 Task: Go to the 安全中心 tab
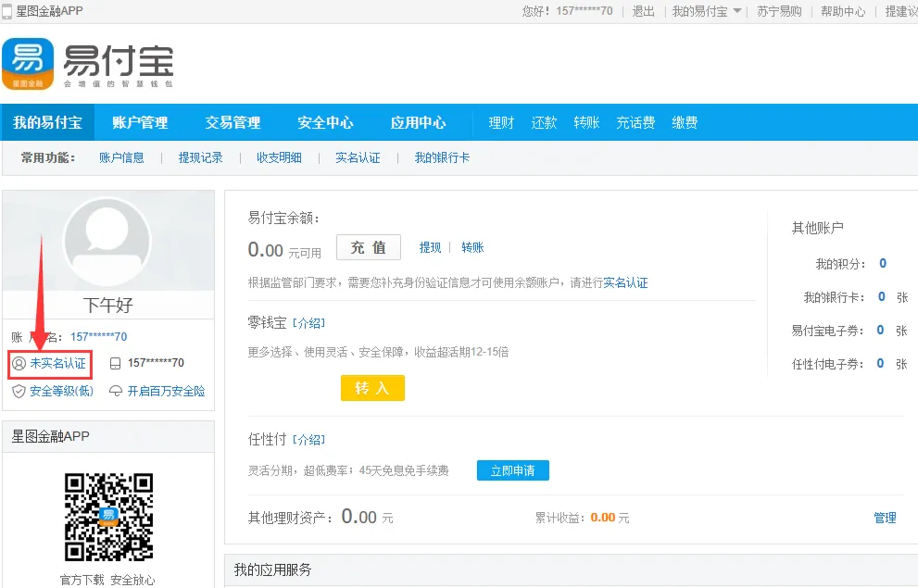(325, 122)
